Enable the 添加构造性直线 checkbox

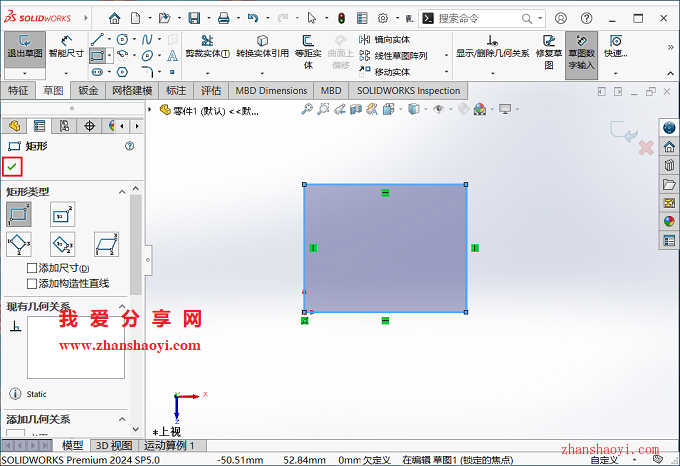[32, 283]
